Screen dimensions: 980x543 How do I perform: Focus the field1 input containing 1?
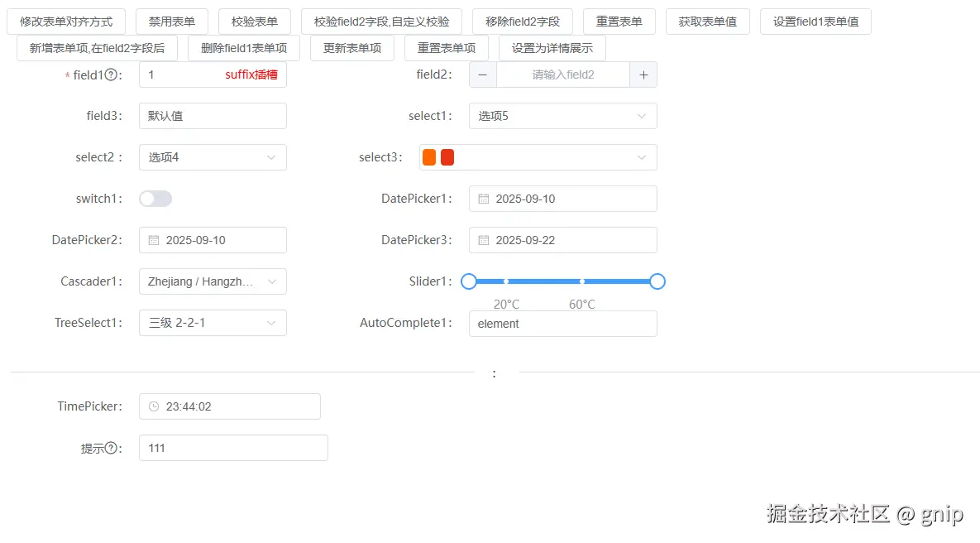click(213, 75)
